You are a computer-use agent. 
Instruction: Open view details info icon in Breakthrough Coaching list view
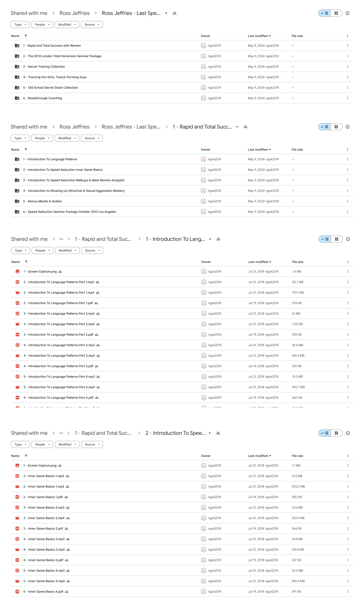pyautogui.click(x=347, y=13)
